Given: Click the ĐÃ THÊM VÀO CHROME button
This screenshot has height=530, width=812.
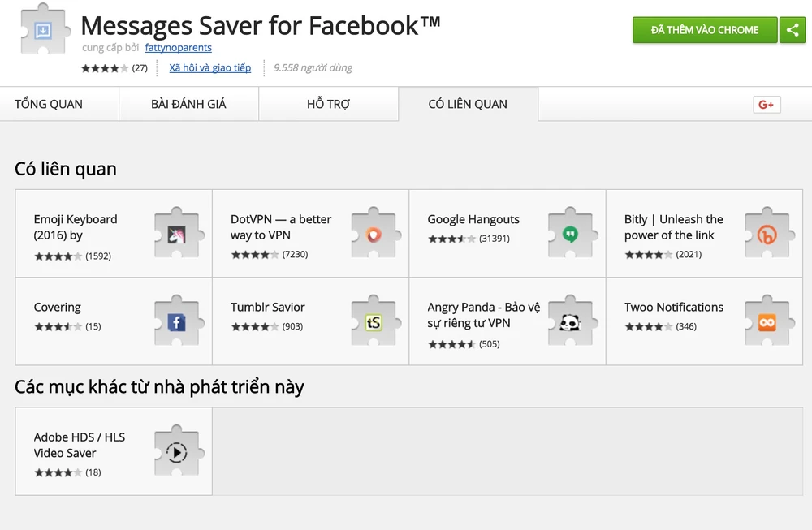Looking at the screenshot, I should tap(704, 30).
